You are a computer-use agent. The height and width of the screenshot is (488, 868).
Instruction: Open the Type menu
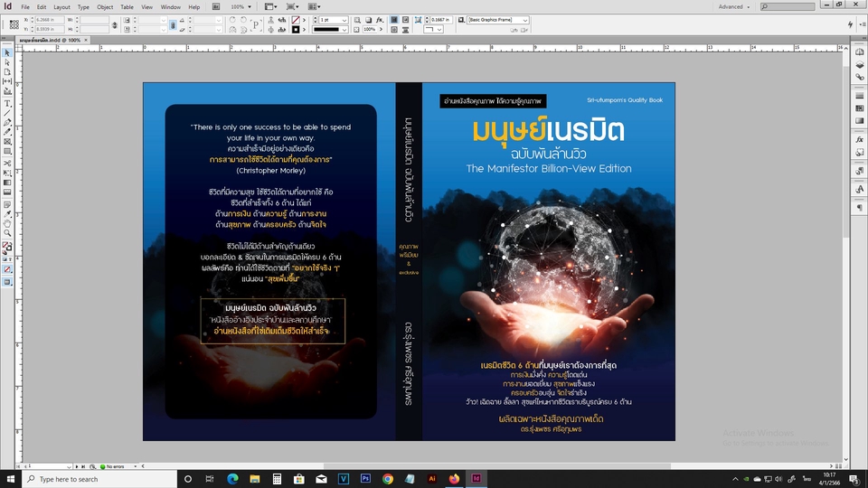(x=83, y=7)
